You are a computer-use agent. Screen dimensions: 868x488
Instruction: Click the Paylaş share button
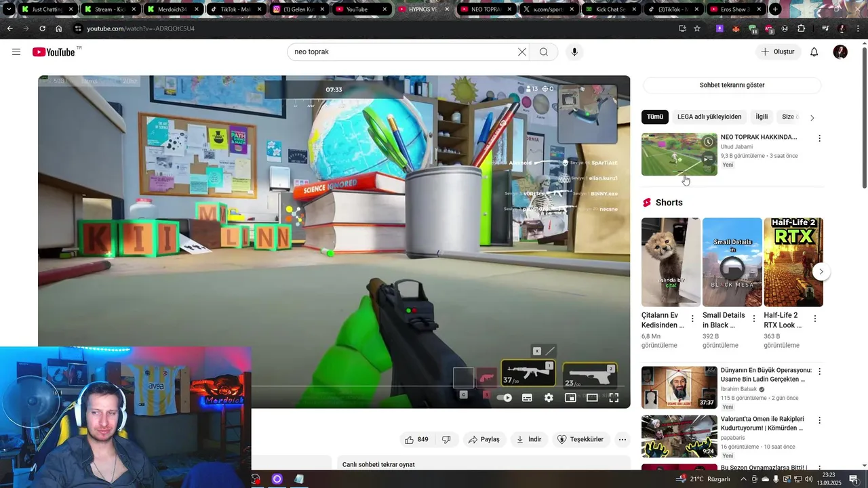(484, 439)
